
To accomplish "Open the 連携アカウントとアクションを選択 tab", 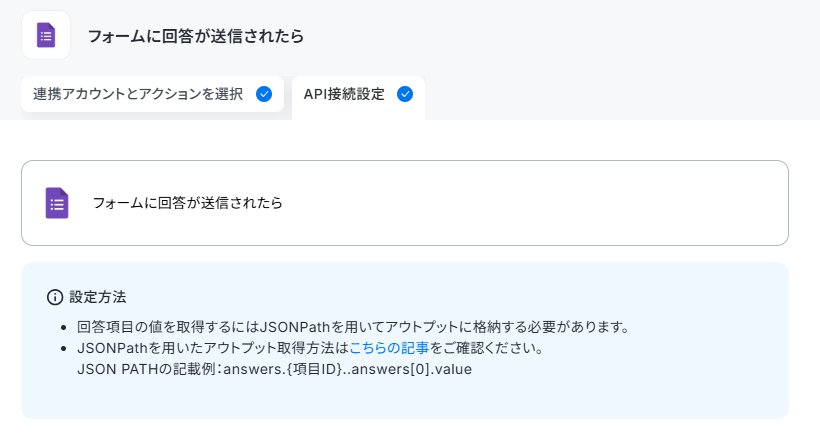I will [x=152, y=94].
